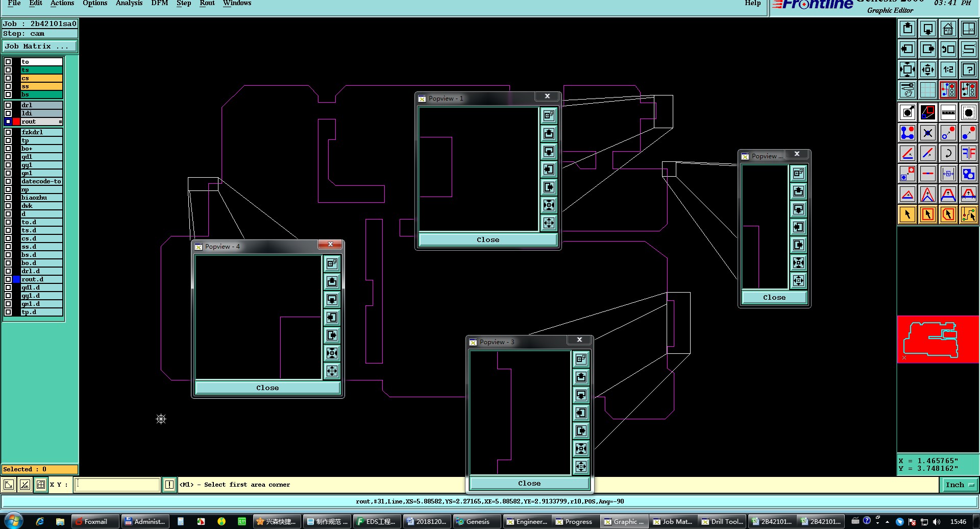Image resolution: width=980 pixels, height=529 pixels.
Task: Toggle the 'biaozhu' layer checkbox
Action: 8,198
